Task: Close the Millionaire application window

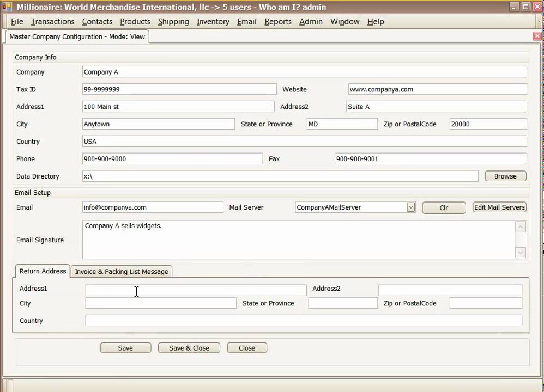Action: point(537,7)
